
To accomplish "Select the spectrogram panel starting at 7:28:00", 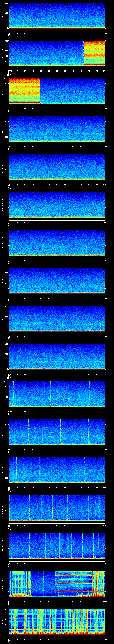I will [x=57, y=129].
